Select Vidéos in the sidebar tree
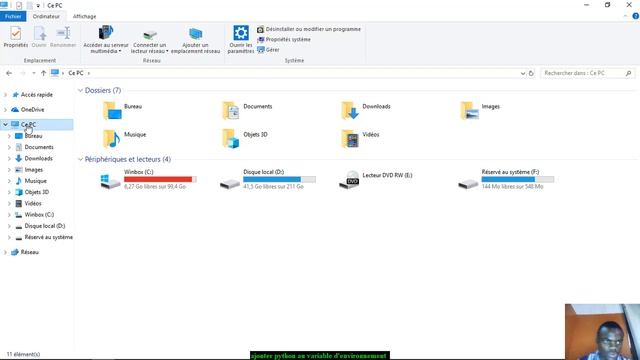 tap(33, 203)
